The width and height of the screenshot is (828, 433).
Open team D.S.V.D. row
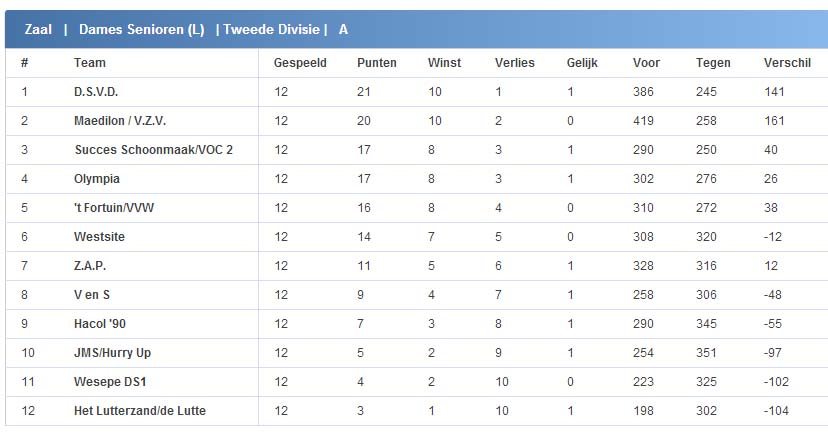click(x=96, y=92)
